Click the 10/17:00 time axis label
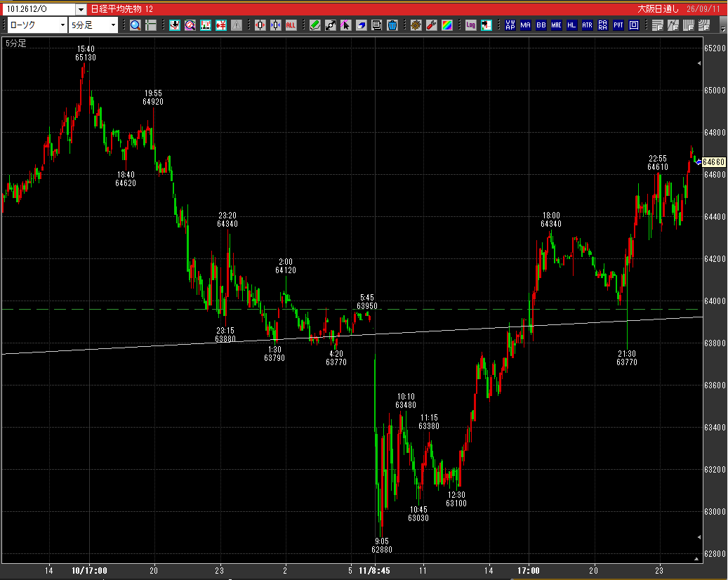728x580 pixels. tap(90, 571)
